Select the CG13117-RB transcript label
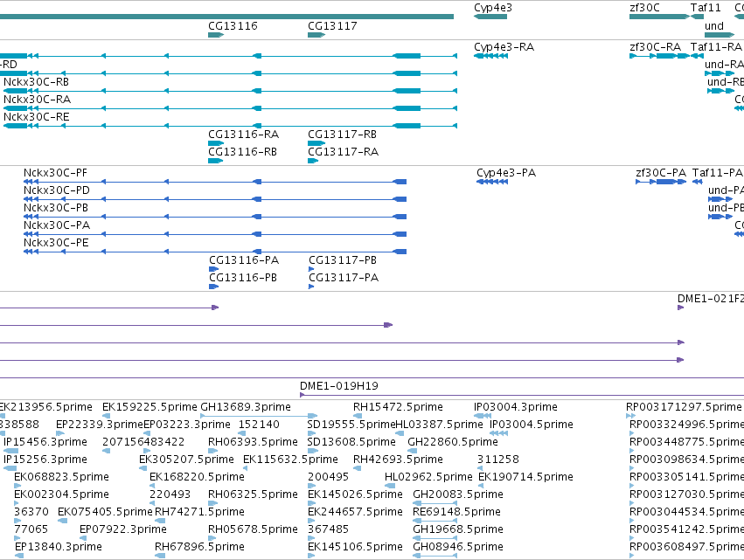The height and width of the screenshot is (560, 744). pos(342,135)
